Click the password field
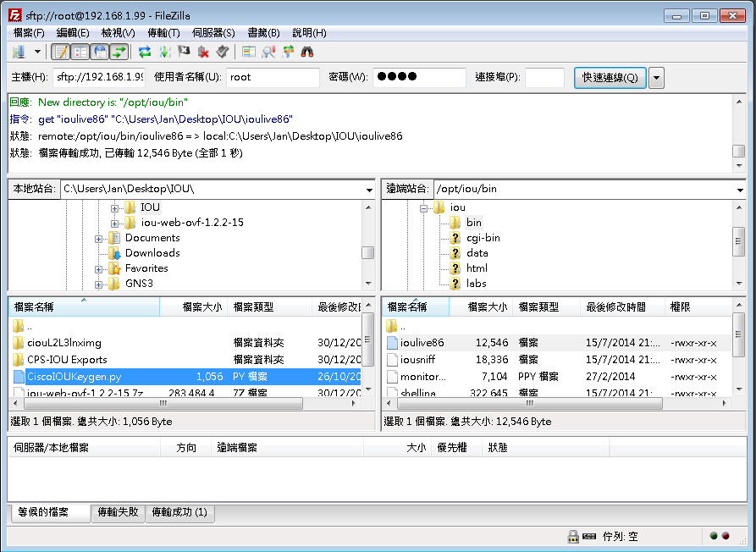The height and width of the screenshot is (552, 756). [419, 77]
